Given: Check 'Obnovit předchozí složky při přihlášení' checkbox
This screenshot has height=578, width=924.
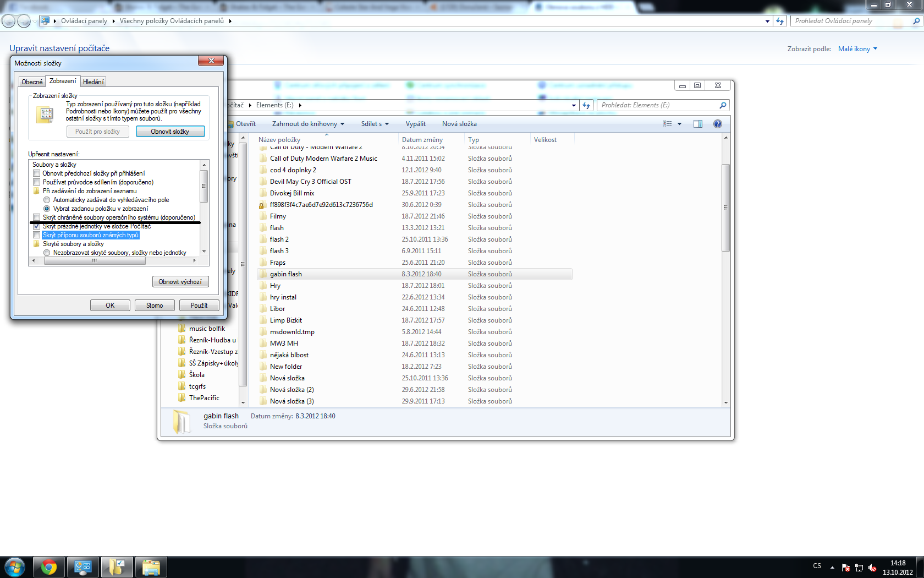Looking at the screenshot, I should point(37,173).
